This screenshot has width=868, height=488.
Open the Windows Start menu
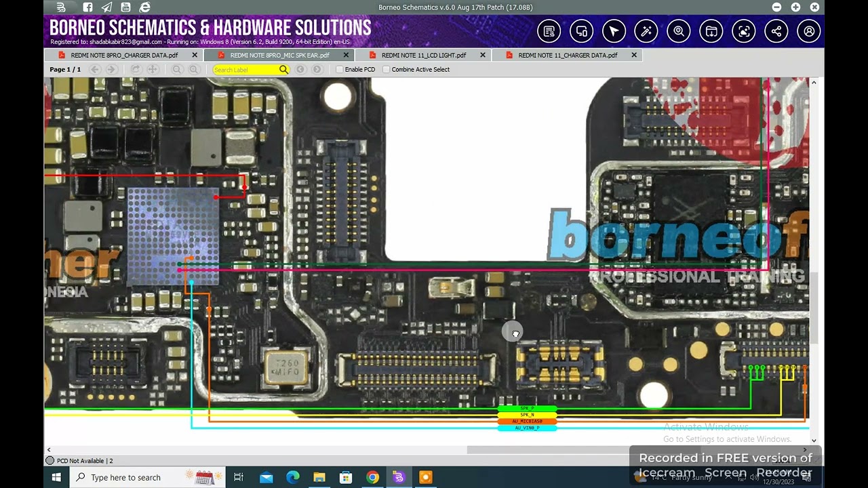pyautogui.click(x=56, y=477)
